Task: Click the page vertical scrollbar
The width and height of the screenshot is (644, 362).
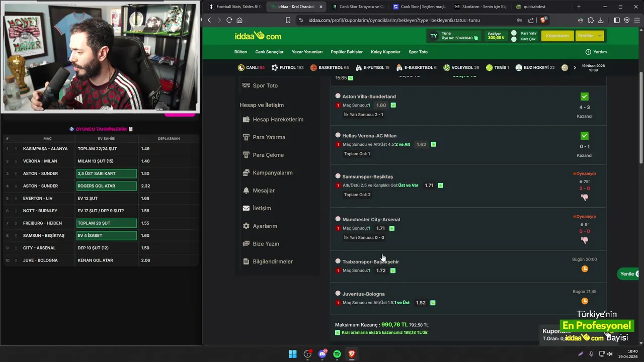Action: pos(641,118)
